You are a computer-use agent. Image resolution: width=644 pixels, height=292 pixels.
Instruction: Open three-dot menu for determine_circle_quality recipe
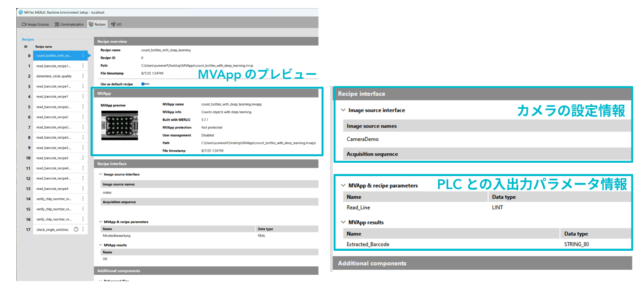pyautogui.click(x=83, y=76)
